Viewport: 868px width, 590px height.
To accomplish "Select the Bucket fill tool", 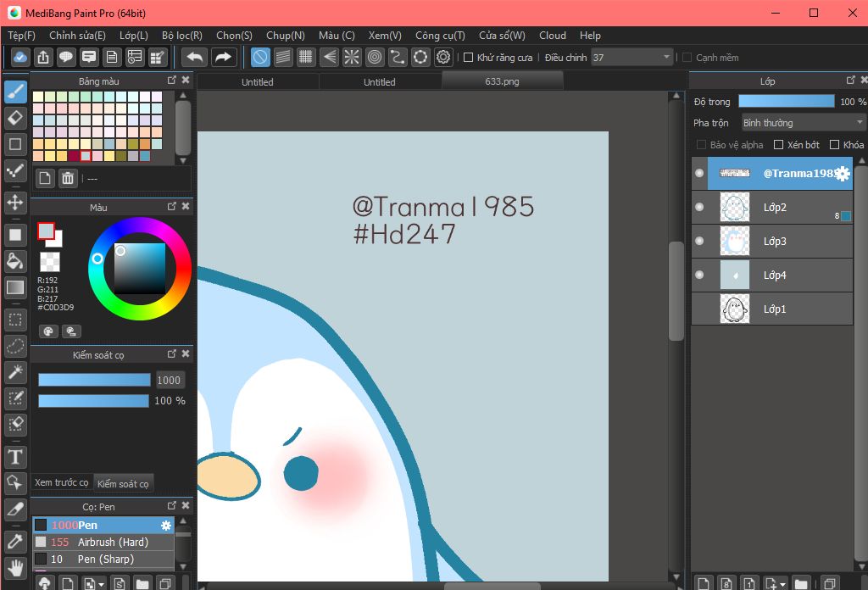I will point(15,261).
